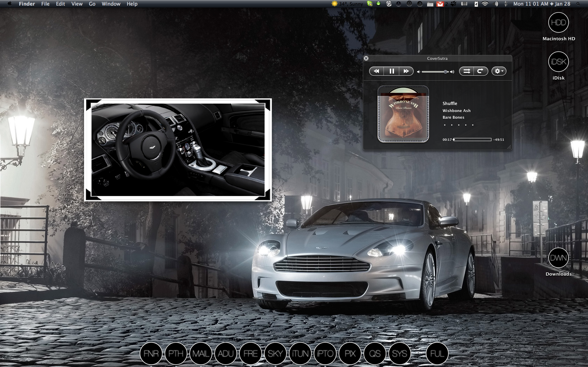Click the star rating dots in CoverSutra
This screenshot has width=588, height=367.
pos(458,125)
